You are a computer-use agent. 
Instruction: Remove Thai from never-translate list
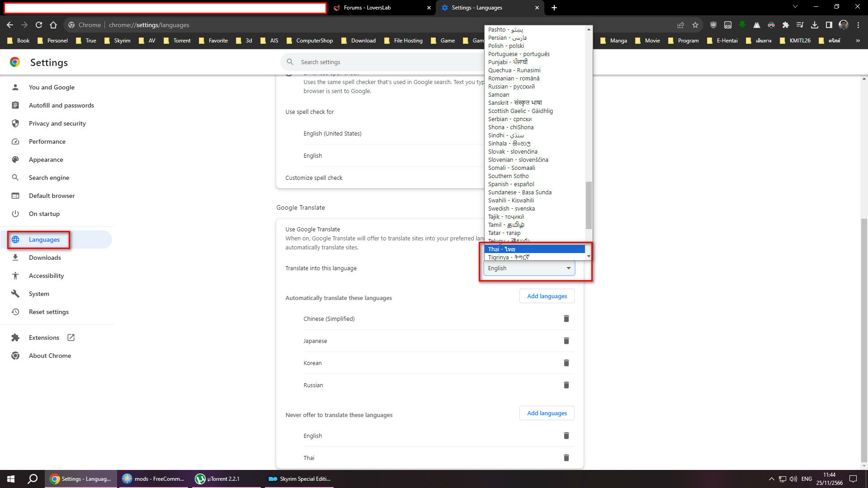point(566,458)
